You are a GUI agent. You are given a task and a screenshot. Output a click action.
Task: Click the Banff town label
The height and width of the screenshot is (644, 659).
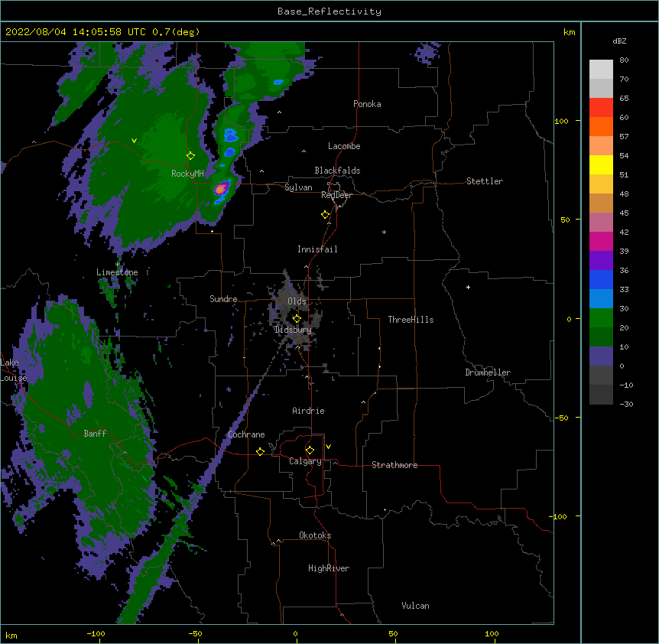[x=95, y=434]
